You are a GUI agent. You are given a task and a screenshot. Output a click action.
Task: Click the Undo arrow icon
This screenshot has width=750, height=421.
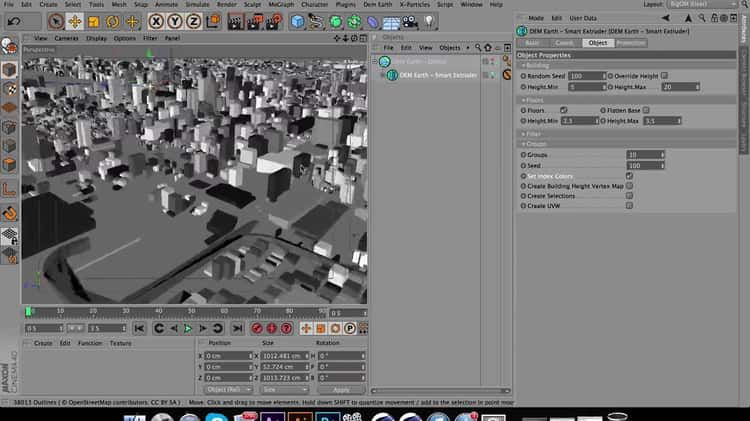(14, 22)
